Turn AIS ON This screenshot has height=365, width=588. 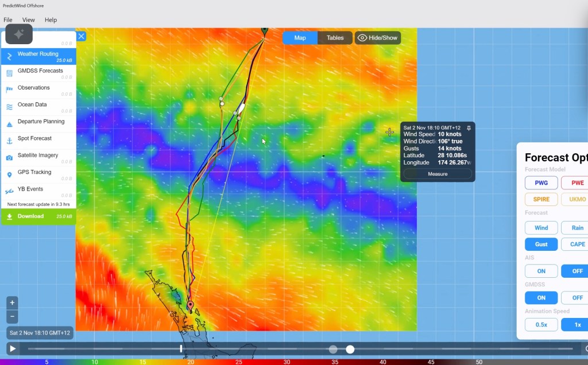tap(541, 271)
